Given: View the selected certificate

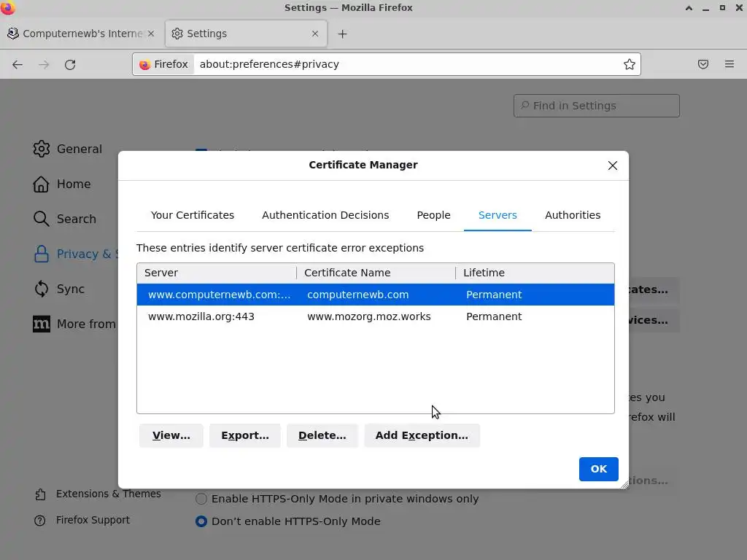Looking at the screenshot, I should pyautogui.click(x=171, y=435).
